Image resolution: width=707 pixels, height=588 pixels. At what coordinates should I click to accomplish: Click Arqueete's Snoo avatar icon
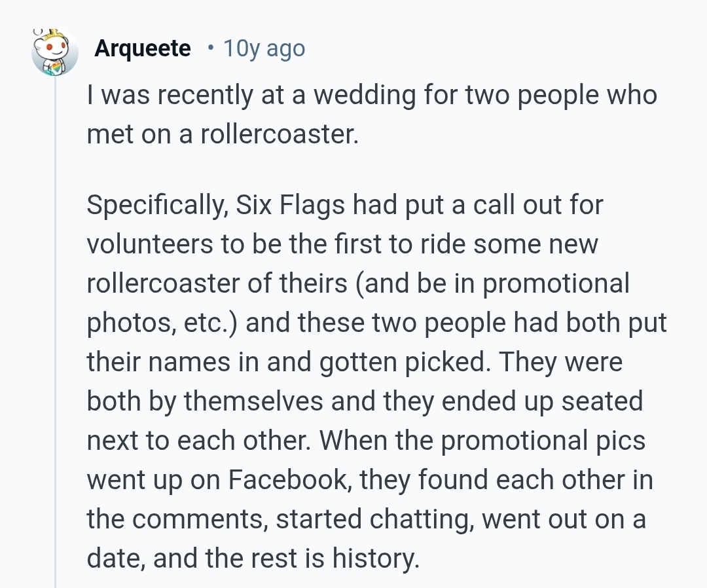(55, 52)
